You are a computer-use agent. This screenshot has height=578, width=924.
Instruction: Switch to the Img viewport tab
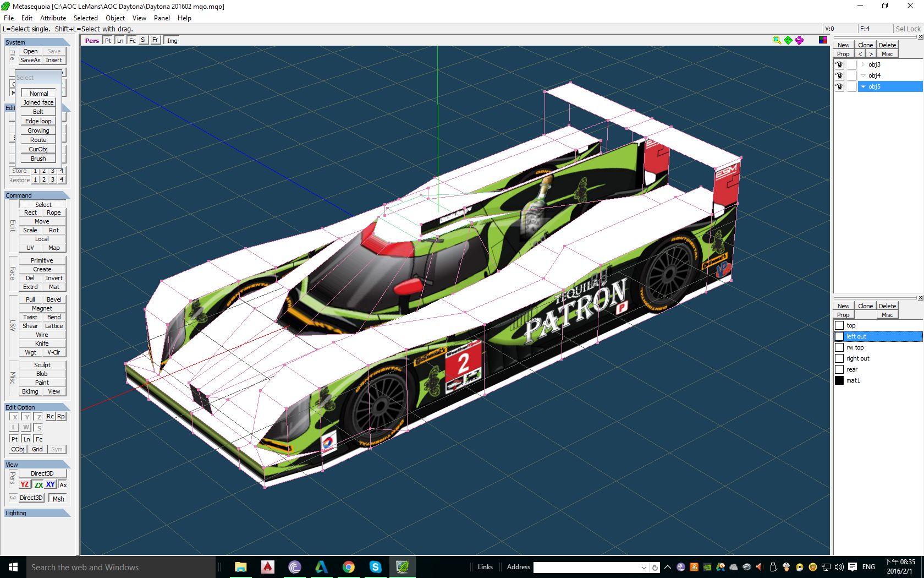click(172, 40)
